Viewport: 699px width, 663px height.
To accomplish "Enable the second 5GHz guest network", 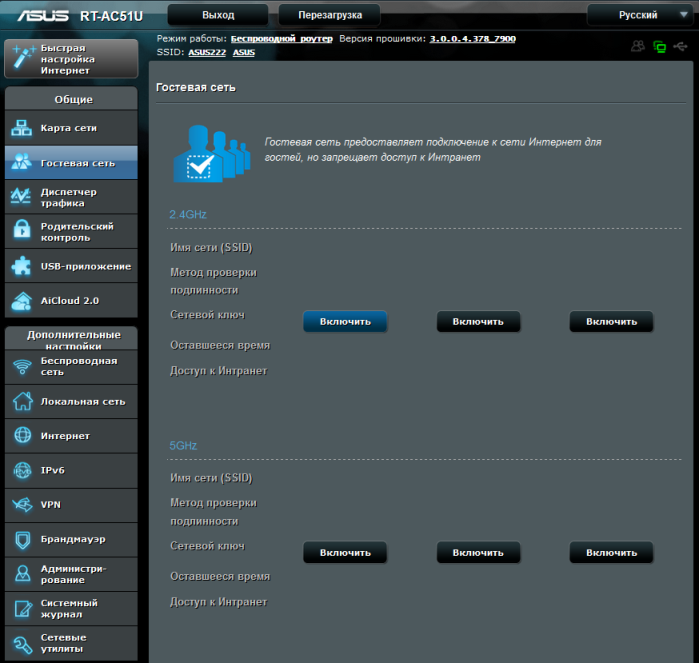I will (478, 552).
